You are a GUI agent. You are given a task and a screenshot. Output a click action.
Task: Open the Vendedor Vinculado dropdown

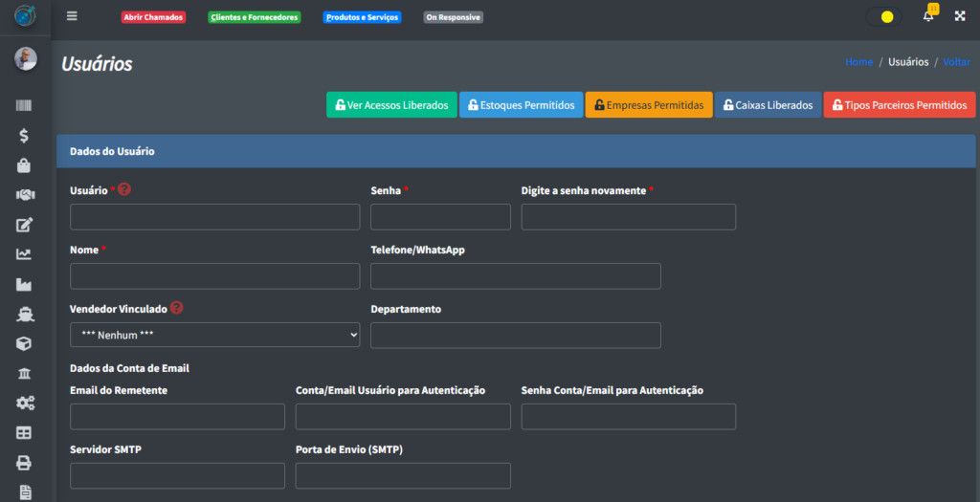coord(214,335)
